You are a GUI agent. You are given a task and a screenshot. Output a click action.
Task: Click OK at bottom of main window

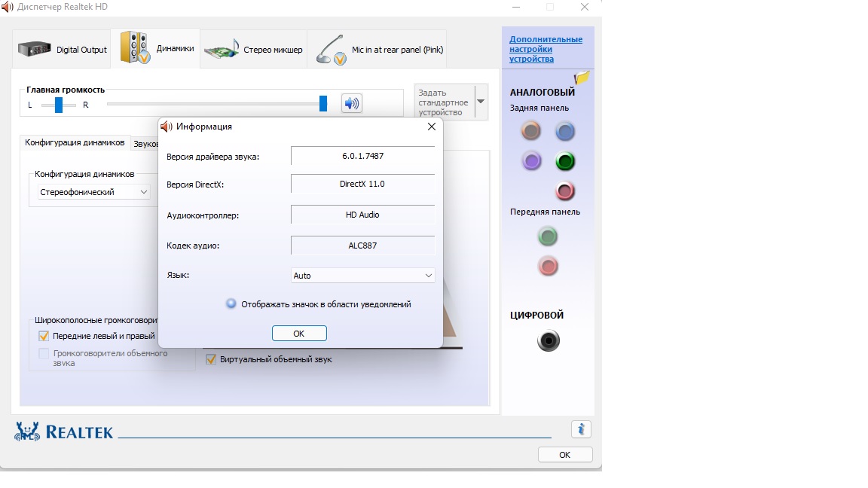pos(564,455)
